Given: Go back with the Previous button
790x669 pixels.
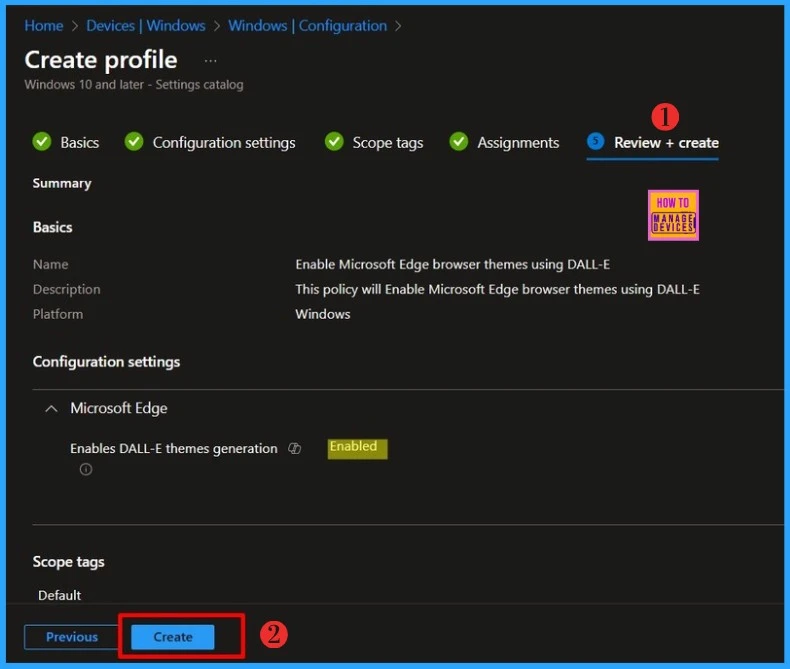Looking at the screenshot, I should pos(71,637).
